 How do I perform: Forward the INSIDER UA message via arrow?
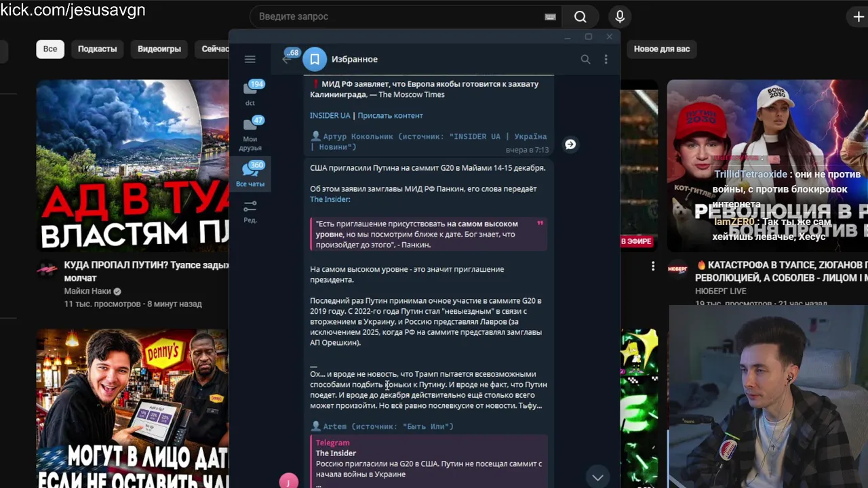click(x=570, y=144)
